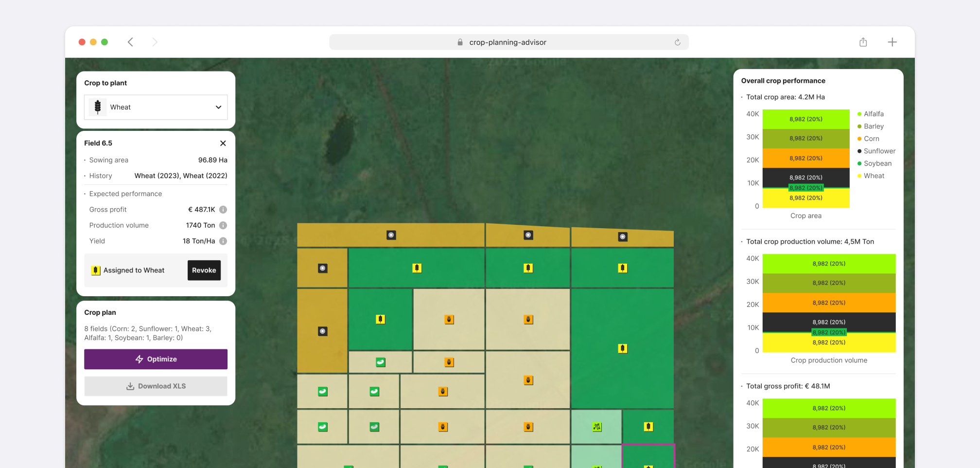Click the Gross profit info icon
Screen dimensions: 980x468
(x=223, y=210)
